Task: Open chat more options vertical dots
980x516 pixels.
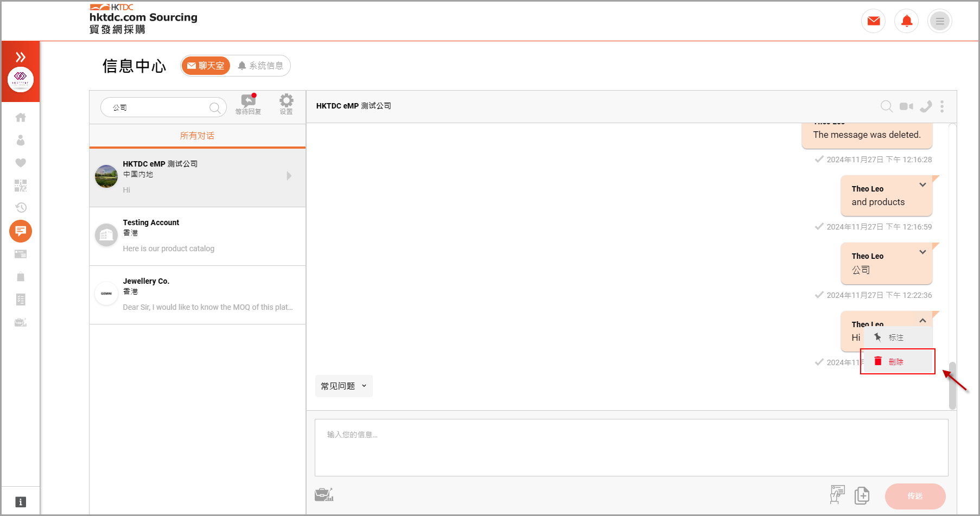Action: tap(942, 106)
